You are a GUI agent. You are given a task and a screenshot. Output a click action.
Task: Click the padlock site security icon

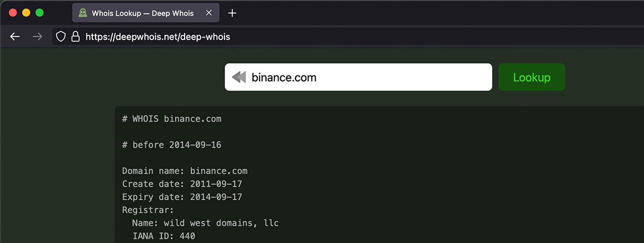(75, 37)
